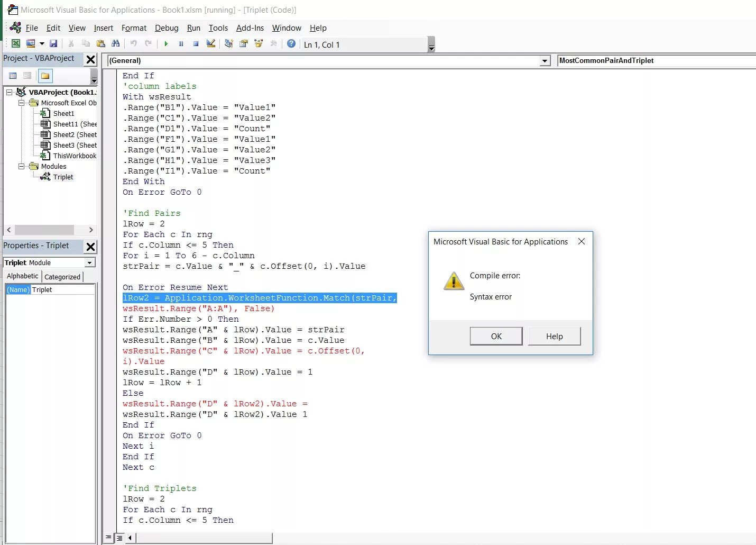Collapse the Modules folder node
The image size is (756, 545).
click(22, 166)
